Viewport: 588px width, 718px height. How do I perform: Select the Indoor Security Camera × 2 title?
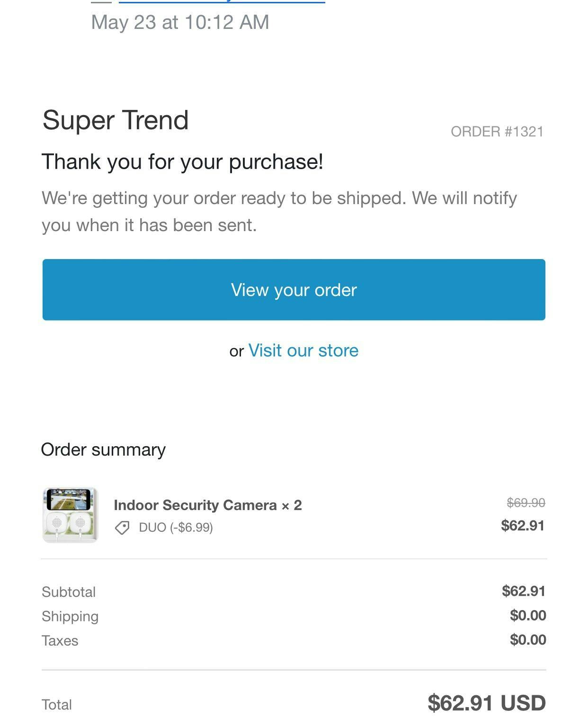click(x=208, y=505)
